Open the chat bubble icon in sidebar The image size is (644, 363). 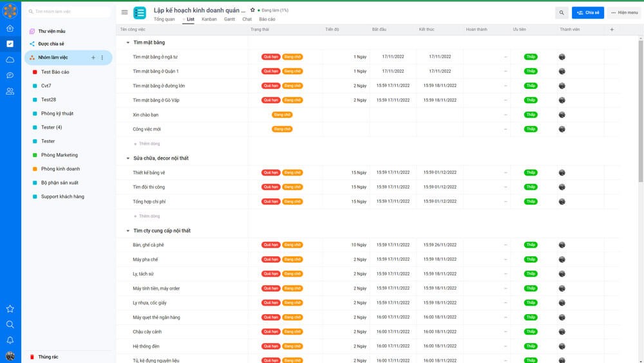click(10, 75)
